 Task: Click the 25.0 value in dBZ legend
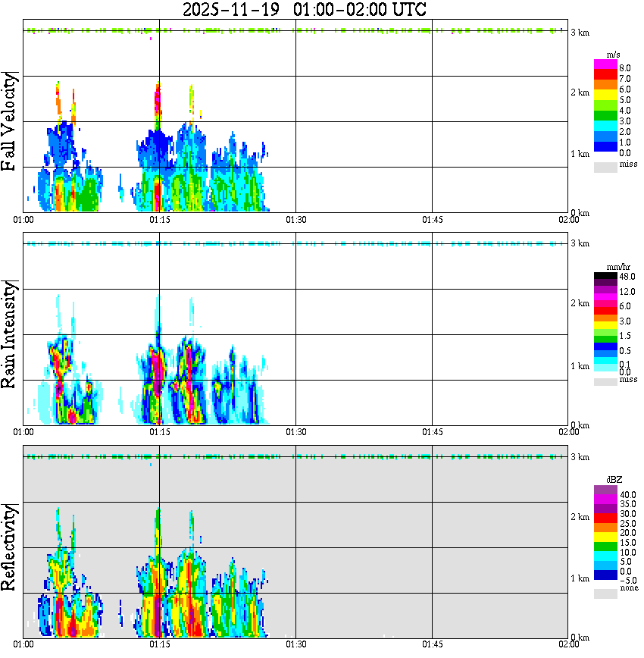tap(627, 523)
